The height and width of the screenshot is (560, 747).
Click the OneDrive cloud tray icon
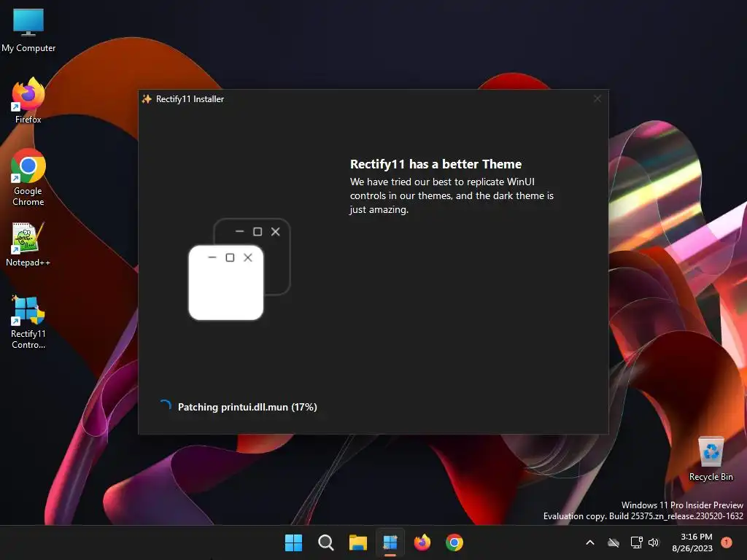tap(614, 542)
